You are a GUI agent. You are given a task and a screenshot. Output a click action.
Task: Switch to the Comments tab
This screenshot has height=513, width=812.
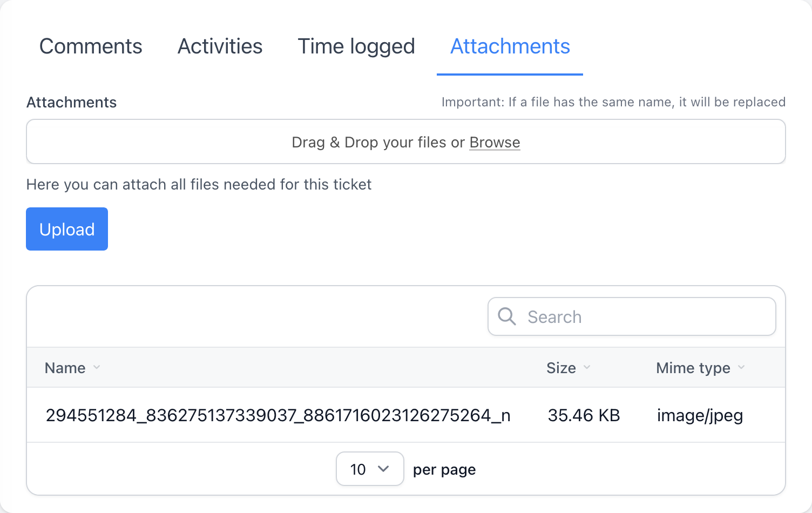[91, 46]
